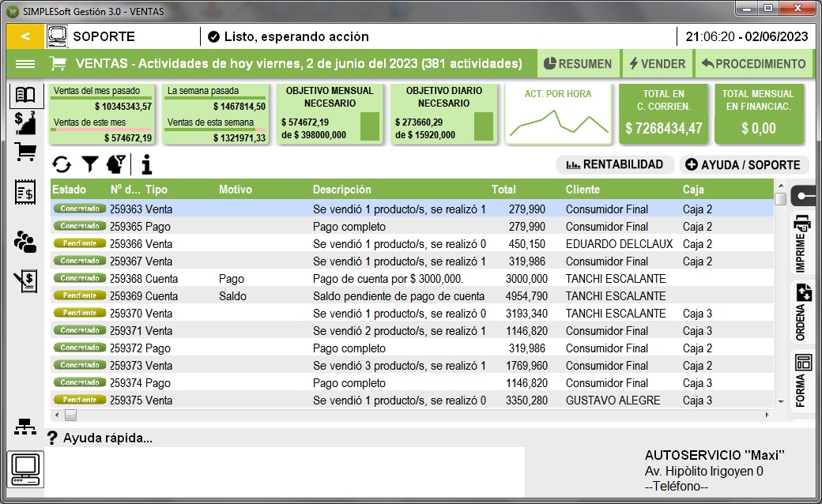
Task: Open the hamburger menu in green bar
Action: pos(25,64)
